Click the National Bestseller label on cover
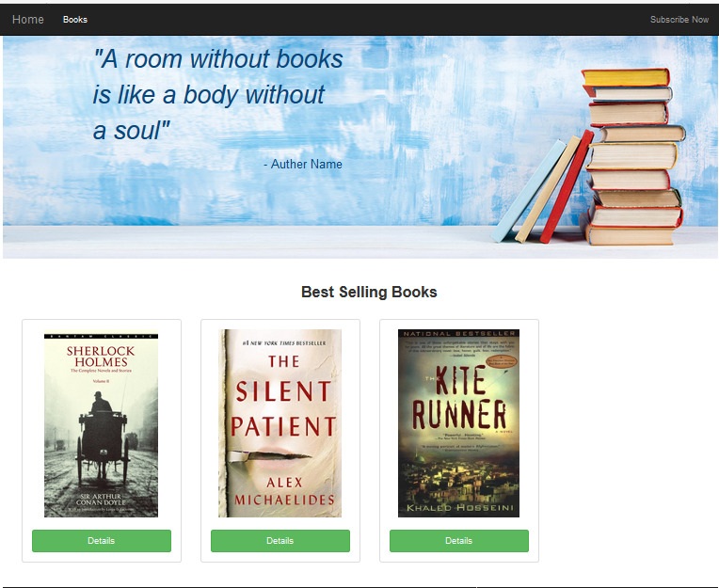The image size is (719, 588). point(459,333)
